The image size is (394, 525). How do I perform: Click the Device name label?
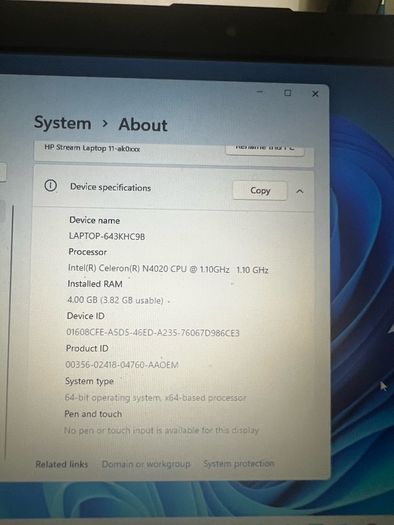coord(94,220)
